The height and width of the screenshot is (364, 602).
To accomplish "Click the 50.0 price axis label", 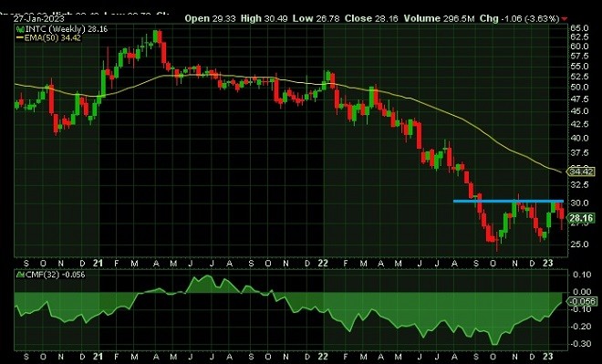I will coord(579,88).
